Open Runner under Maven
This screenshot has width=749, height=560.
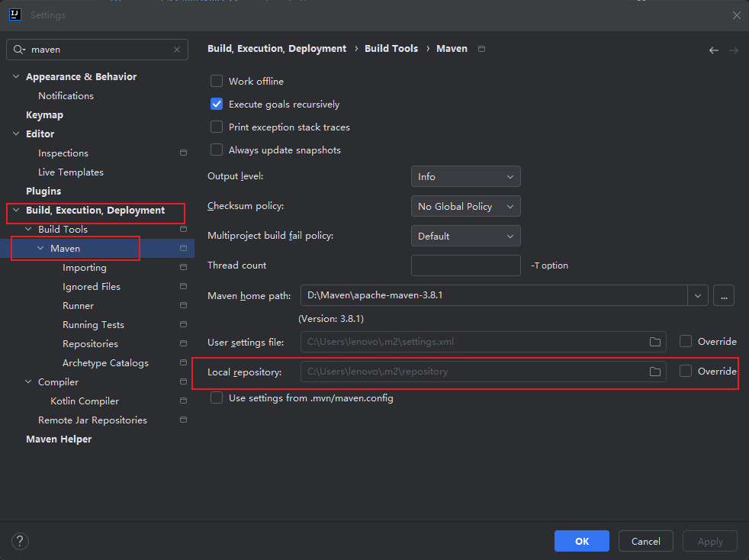pos(79,306)
